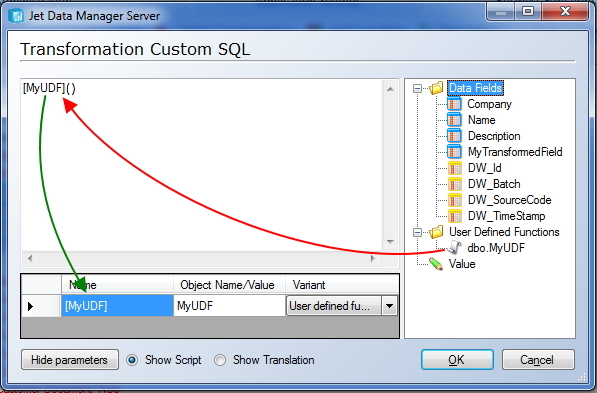Click the Variant column header
This screenshot has height=393, width=597.
click(x=342, y=285)
